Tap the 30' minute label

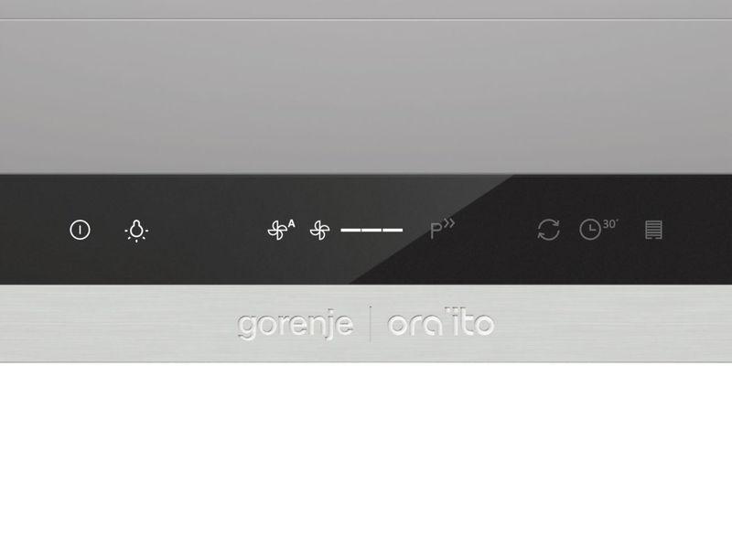point(610,224)
